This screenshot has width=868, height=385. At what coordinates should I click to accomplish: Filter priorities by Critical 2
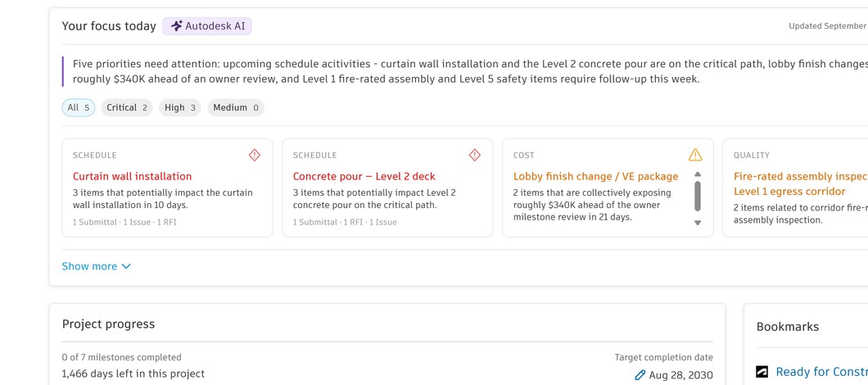[127, 107]
